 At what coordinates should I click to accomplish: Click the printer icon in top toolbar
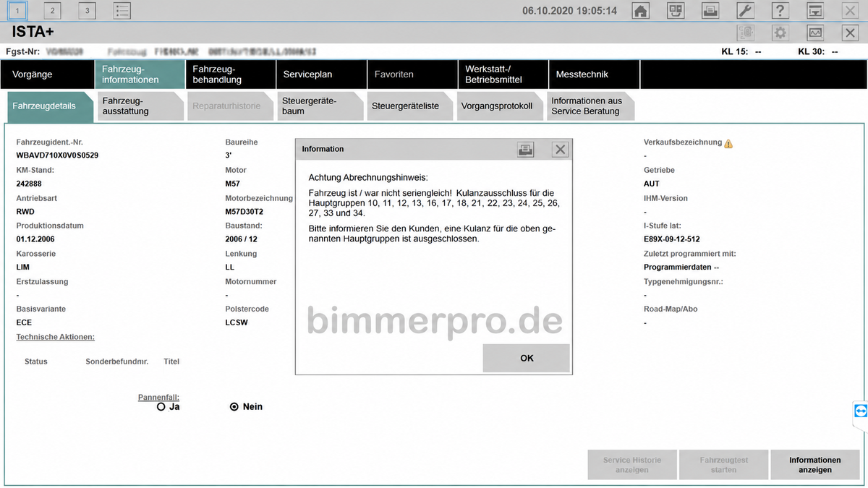710,11
